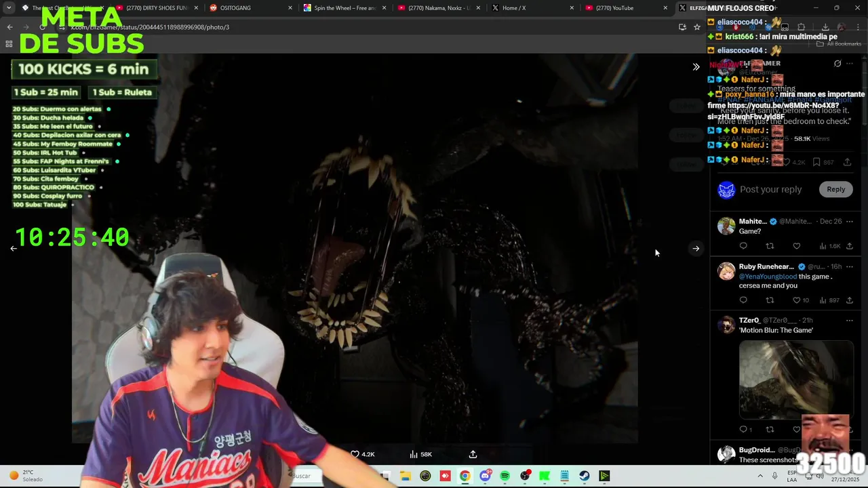The image size is (868, 488).
Task: Reply to TZer0's comment showing 1 reply
Action: pos(745,429)
